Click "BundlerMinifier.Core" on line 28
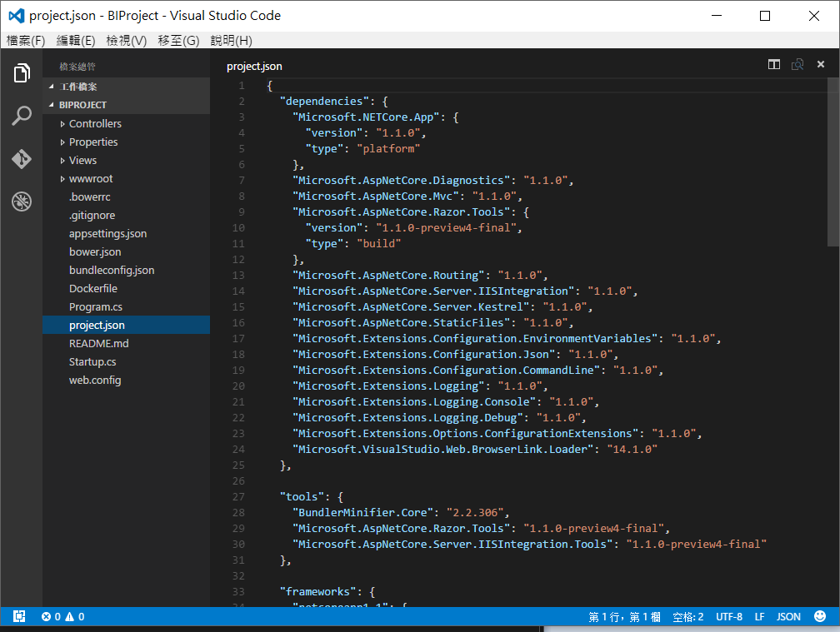 tap(362, 512)
